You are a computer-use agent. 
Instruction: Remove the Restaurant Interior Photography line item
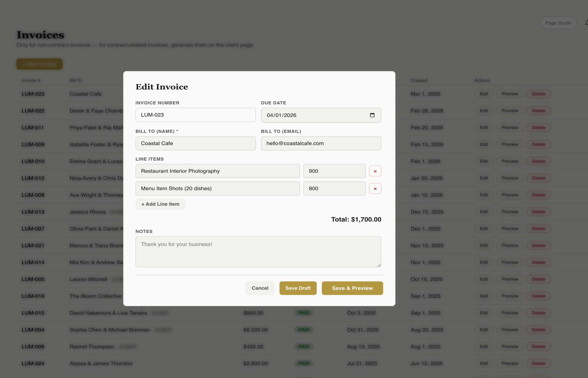(x=375, y=171)
